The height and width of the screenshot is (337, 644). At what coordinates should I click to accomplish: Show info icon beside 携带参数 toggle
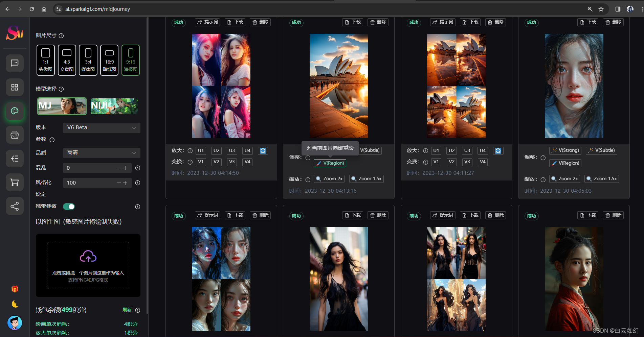pos(138,207)
